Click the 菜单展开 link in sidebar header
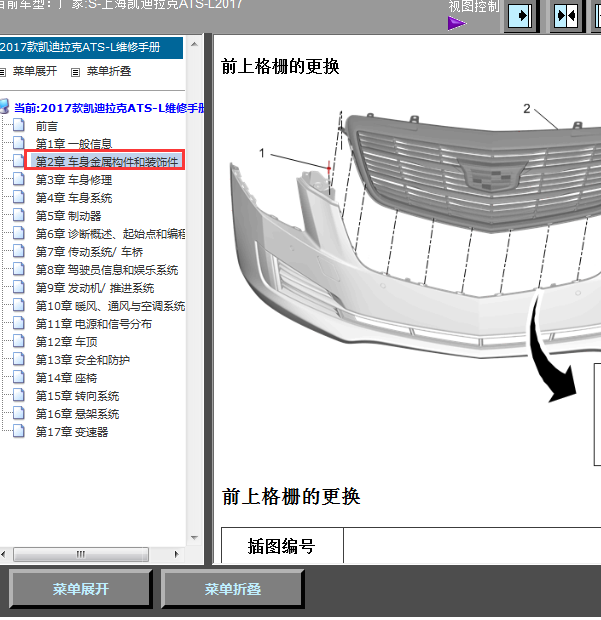Image resolution: width=601 pixels, height=620 pixels. point(35,71)
